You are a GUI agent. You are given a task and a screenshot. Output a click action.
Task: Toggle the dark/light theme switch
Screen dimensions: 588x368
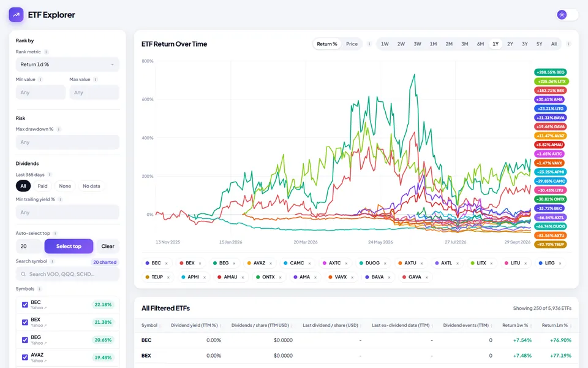[x=567, y=15]
